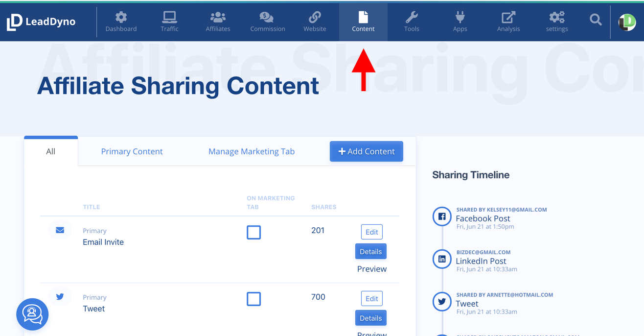This screenshot has width=644, height=336.
Task: Open the Apps plug icon
Action: tap(460, 18)
